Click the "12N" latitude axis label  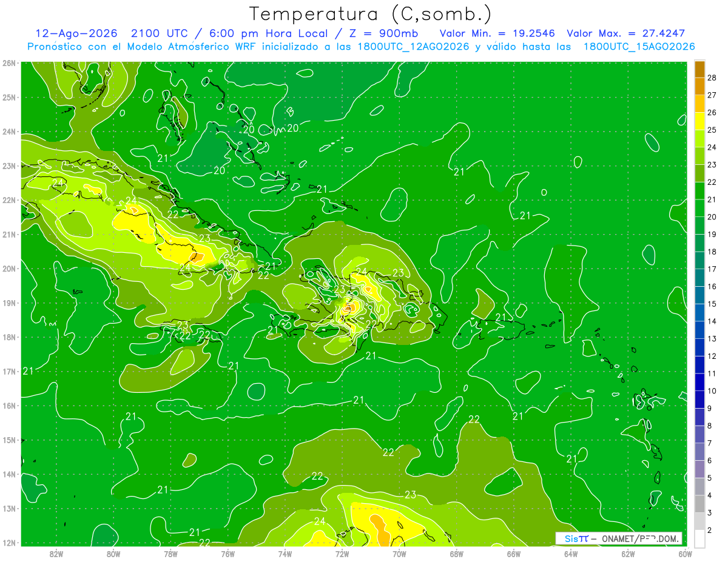tap(9, 543)
